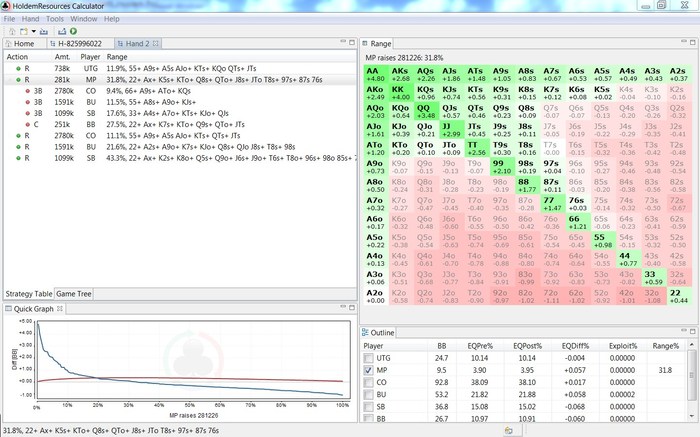Close the Hand 2 tab
700x437 pixels.
(155, 43)
